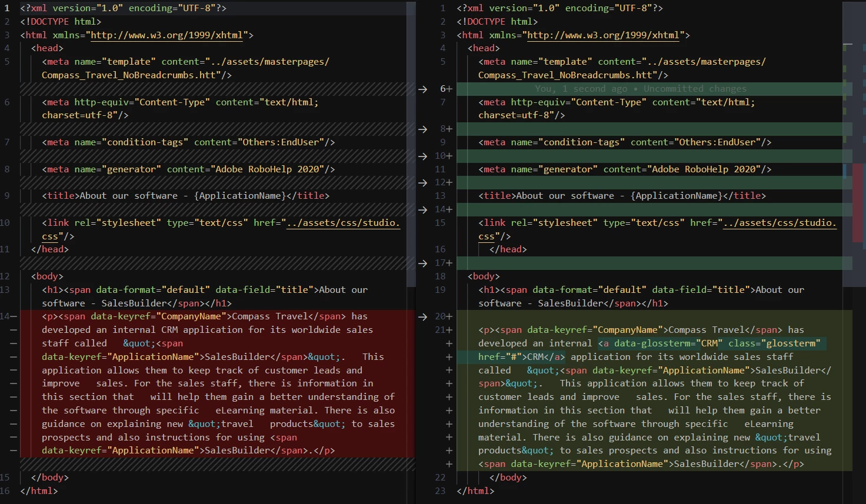Revert the change arrow beside line 17+

click(422, 263)
